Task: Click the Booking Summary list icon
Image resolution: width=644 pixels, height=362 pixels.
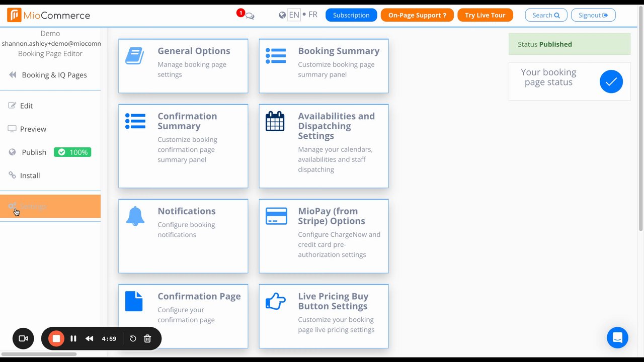Action: [x=276, y=56]
